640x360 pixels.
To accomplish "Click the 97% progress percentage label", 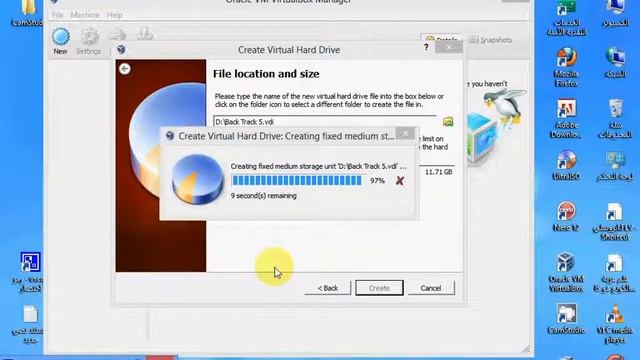I will point(377,180).
